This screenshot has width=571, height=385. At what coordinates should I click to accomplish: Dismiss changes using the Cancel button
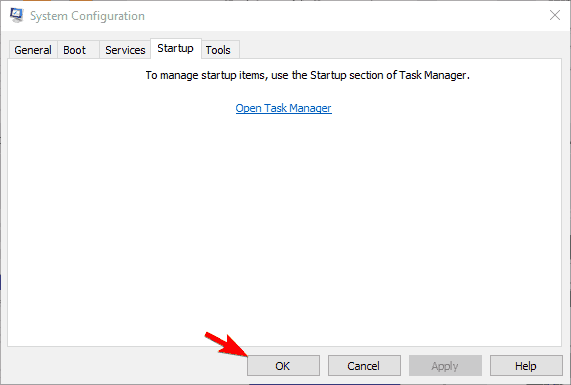pos(364,366)
